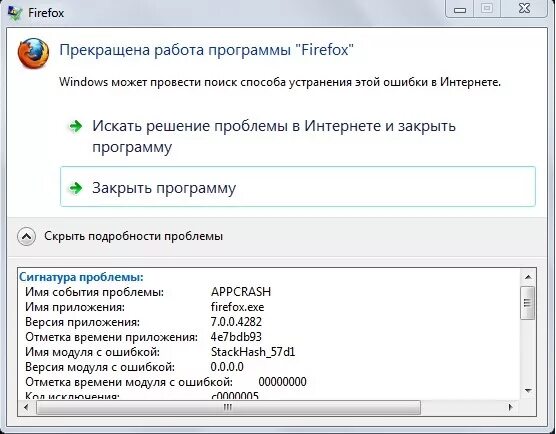Viewport: 556px width, 434px height.
Task: Click the horizontal scrollbar right arrow
Action: click(x=510, y=407)
